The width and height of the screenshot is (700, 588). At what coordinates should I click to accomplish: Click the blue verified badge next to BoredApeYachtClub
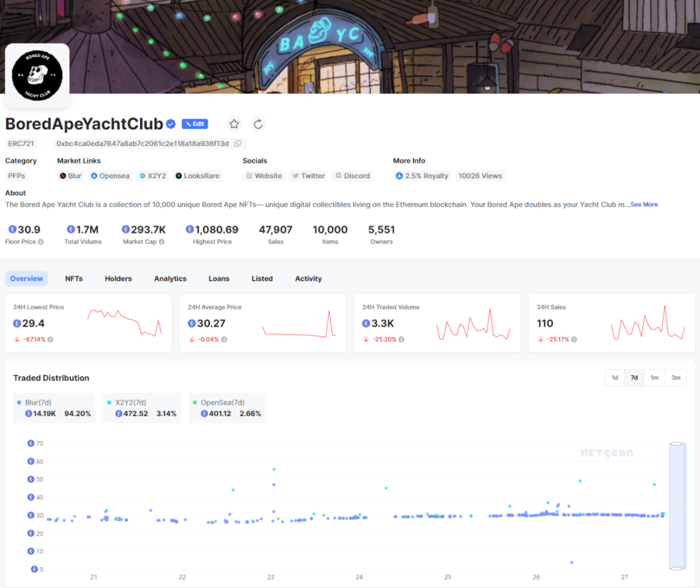click(170, 124)
